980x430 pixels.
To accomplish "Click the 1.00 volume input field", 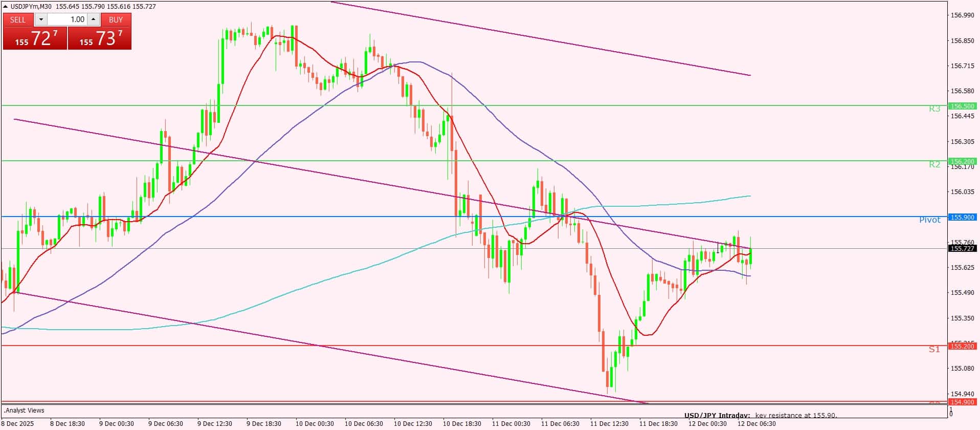I will tap(68, 19).
